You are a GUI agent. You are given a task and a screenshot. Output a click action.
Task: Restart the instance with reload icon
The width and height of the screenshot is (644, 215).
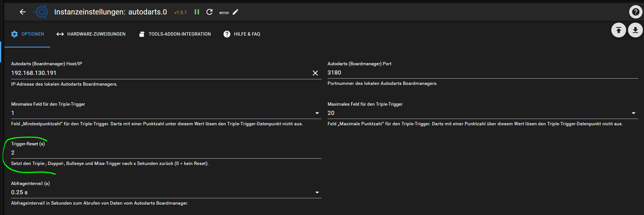point(209,12)
